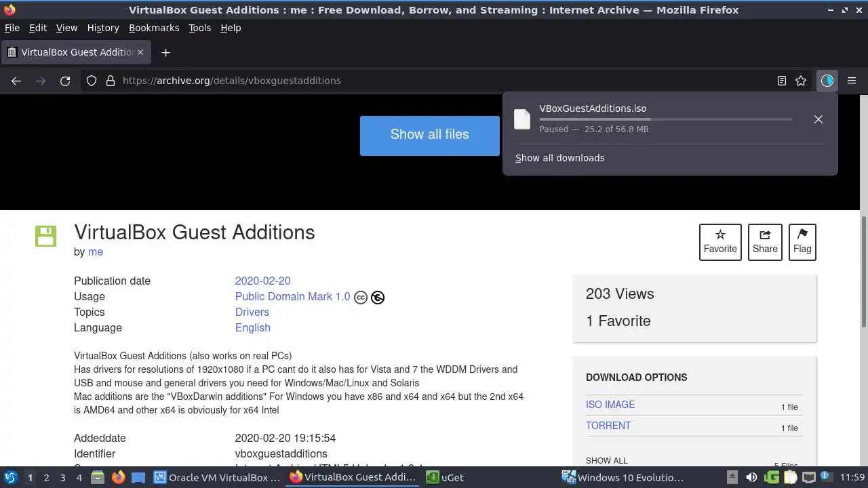Bookmark this page with the star
The image size is (868, 488).
click(801, 81)
